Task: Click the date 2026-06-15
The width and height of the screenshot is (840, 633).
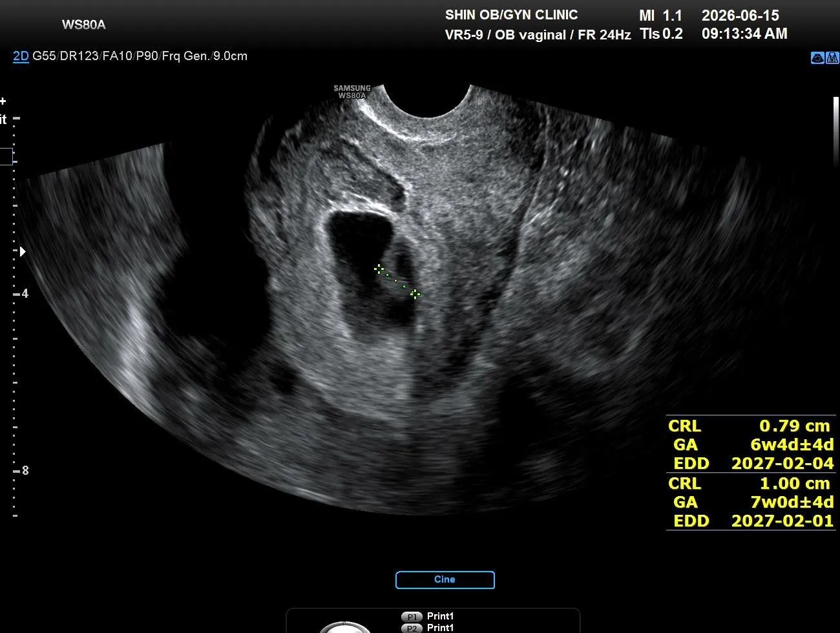Action: 740,16
